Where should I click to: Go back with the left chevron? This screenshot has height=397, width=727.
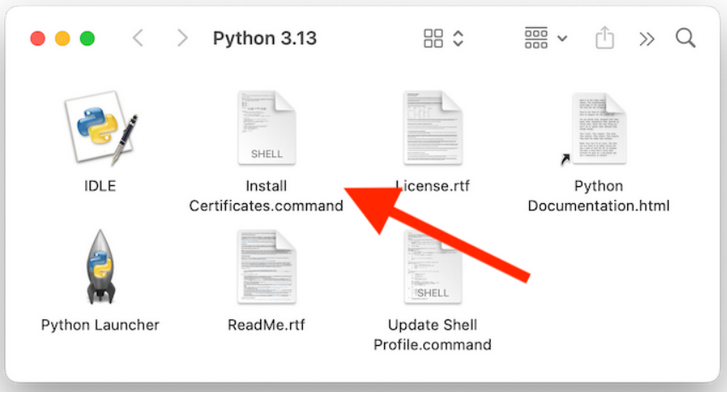138,38
